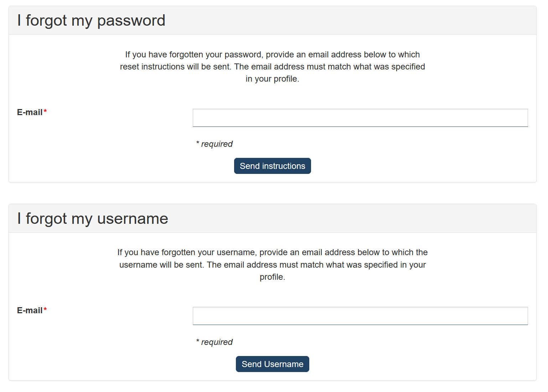
Task: Click the text "If you have forgotten your username"
Action: pyautogui.click(x=186, y=253)
